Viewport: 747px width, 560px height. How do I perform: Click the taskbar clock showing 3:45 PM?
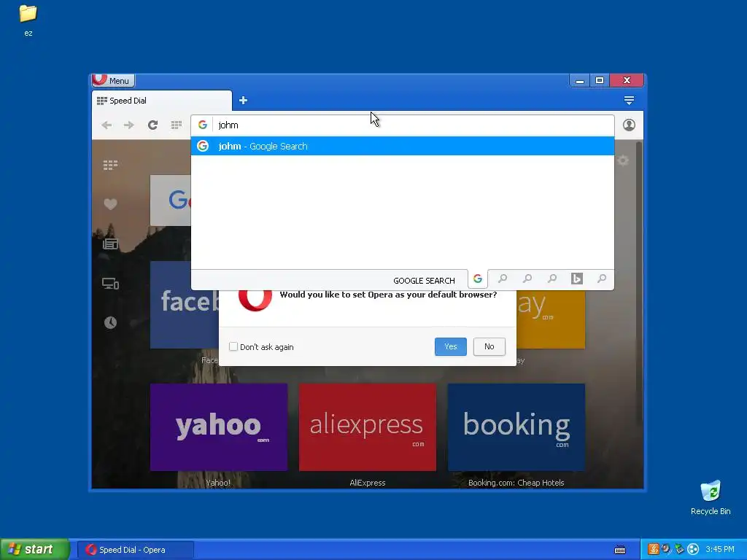tap(720, 549)
